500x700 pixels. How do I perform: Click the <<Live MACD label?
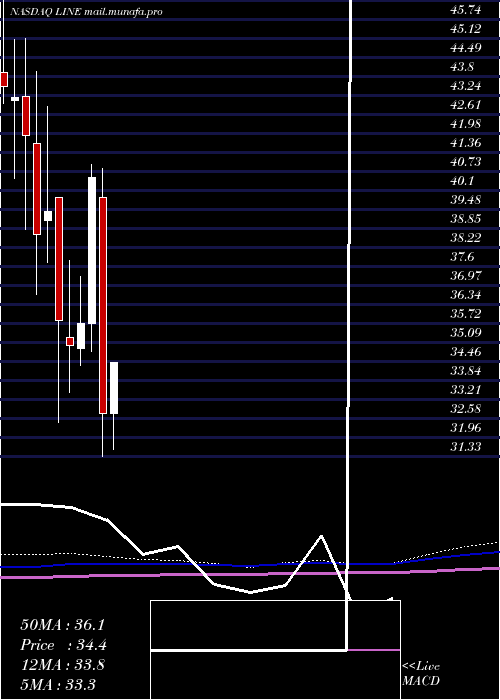[x=421, y=674]
